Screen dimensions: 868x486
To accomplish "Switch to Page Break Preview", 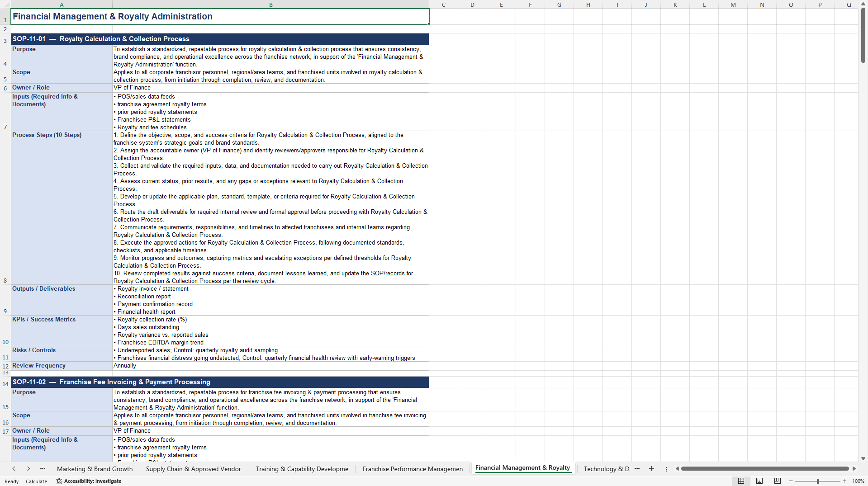I will point(778,481).
